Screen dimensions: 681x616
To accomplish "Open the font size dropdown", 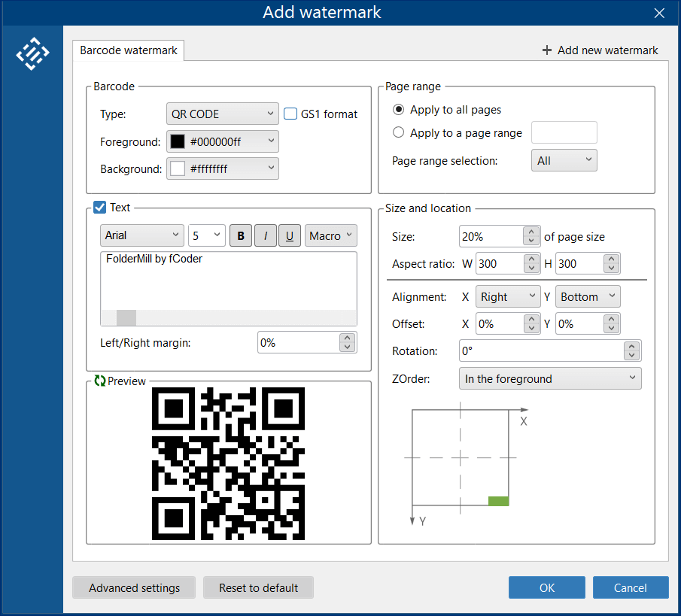I will point(207,235).
